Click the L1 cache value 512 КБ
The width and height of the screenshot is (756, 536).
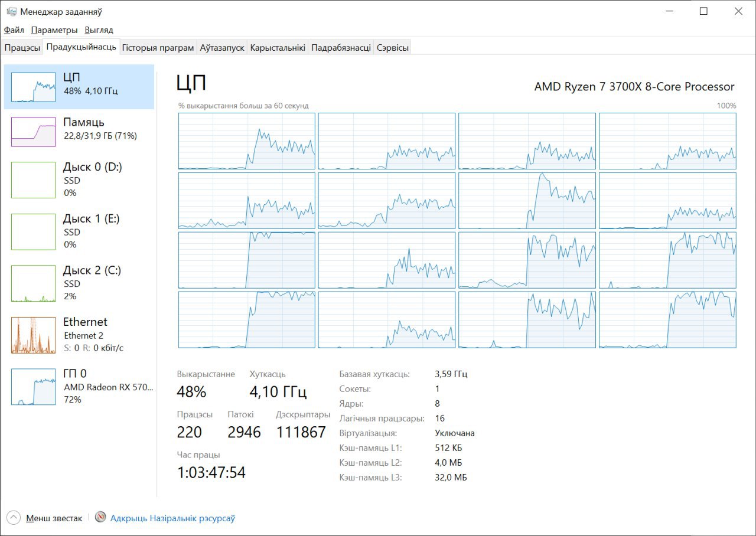448,448
